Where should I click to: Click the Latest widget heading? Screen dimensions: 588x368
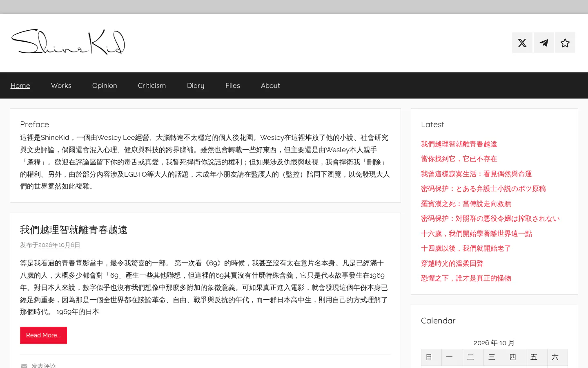(x=432, y=124)
